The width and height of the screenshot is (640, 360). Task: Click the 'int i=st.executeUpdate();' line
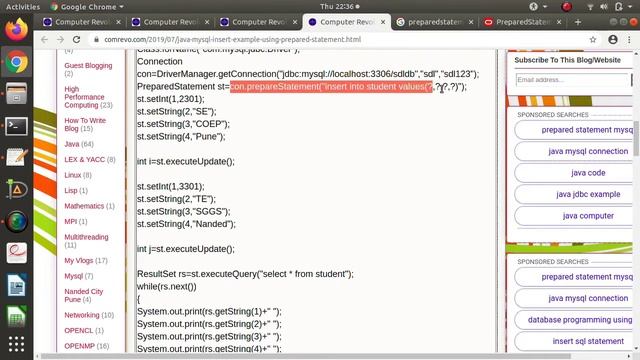click(x=186, y=162)
